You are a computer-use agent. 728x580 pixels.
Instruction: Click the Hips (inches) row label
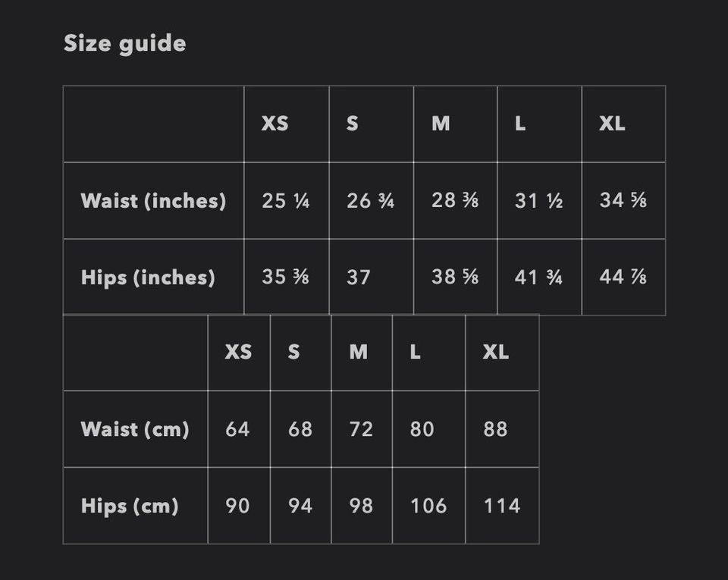tap(148, 277)
